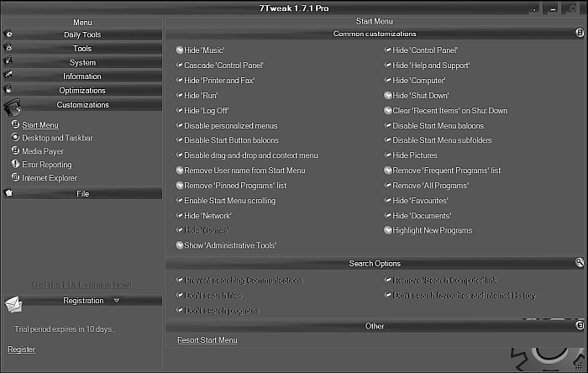Click the Media Player item icon
This screenshot has height=373, width=588.
tap(15, 150)
